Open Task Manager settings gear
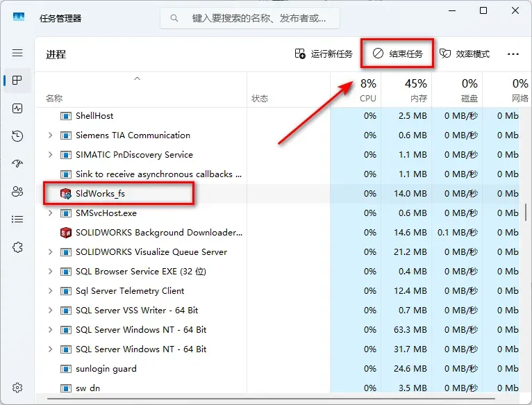The height and width of the screenshot is (405, 532). click(17, 388)
